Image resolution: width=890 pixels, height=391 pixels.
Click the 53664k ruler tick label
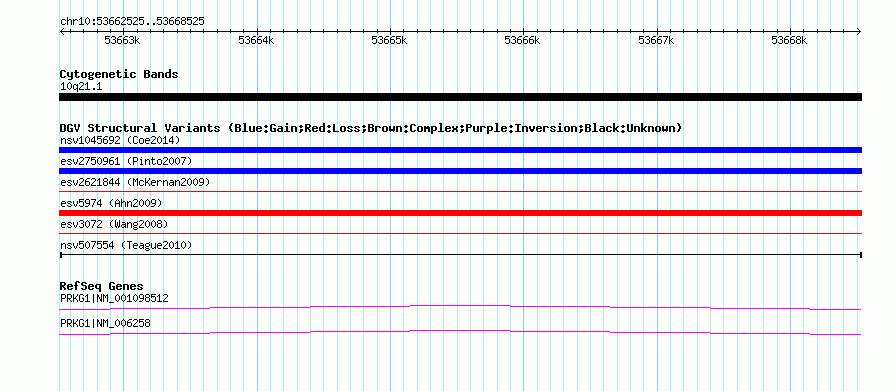coord(256,40)
